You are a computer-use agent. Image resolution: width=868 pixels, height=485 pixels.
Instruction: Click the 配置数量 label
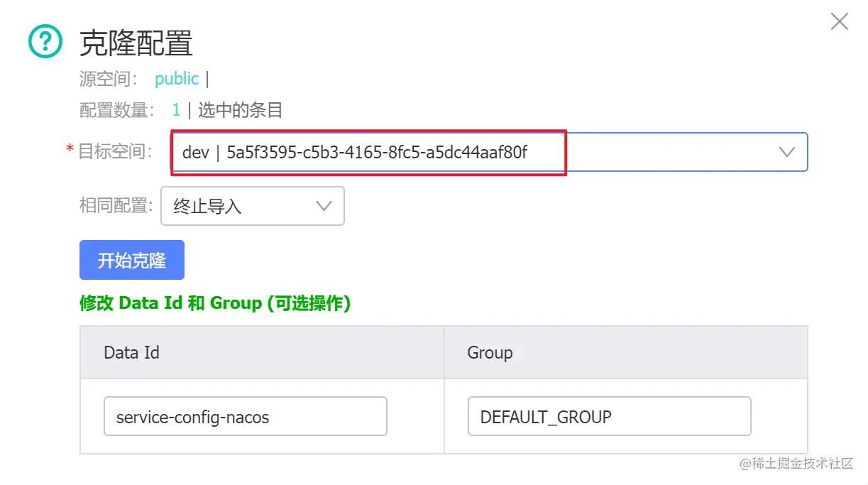coord(117,110)
